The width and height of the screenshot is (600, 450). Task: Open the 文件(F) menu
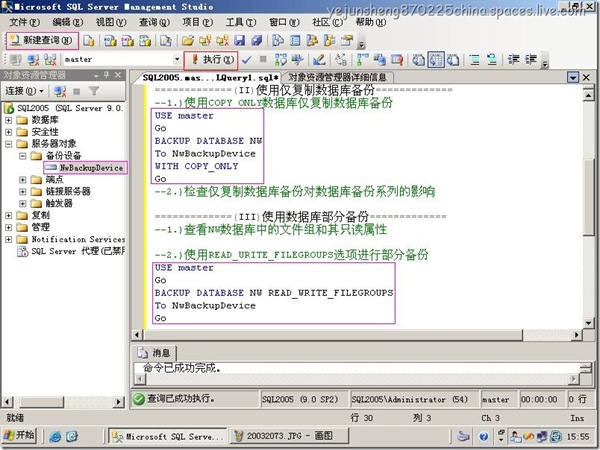24,22
